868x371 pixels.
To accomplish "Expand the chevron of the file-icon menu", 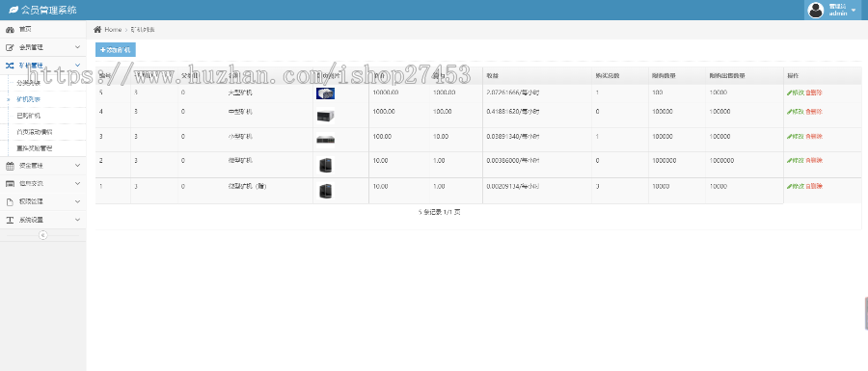I will [x=77, y=201].
